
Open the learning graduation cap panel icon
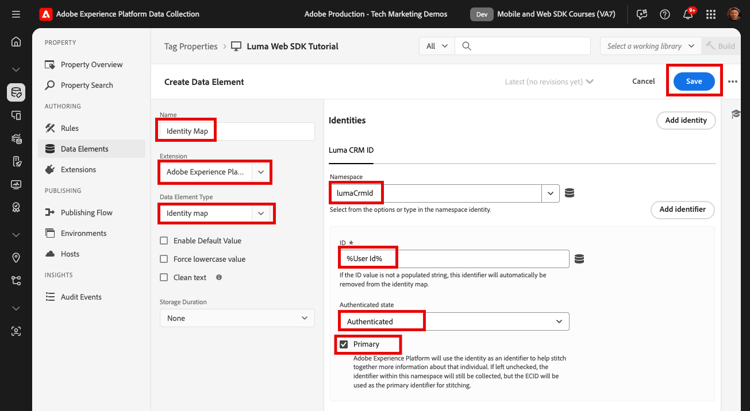[x=736, y=114]
